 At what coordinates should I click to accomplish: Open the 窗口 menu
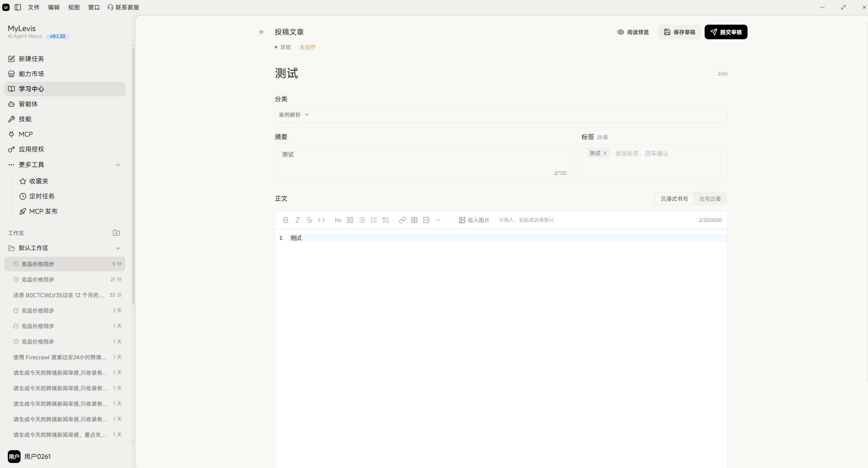pyautogui.click(x=94, y=7)
